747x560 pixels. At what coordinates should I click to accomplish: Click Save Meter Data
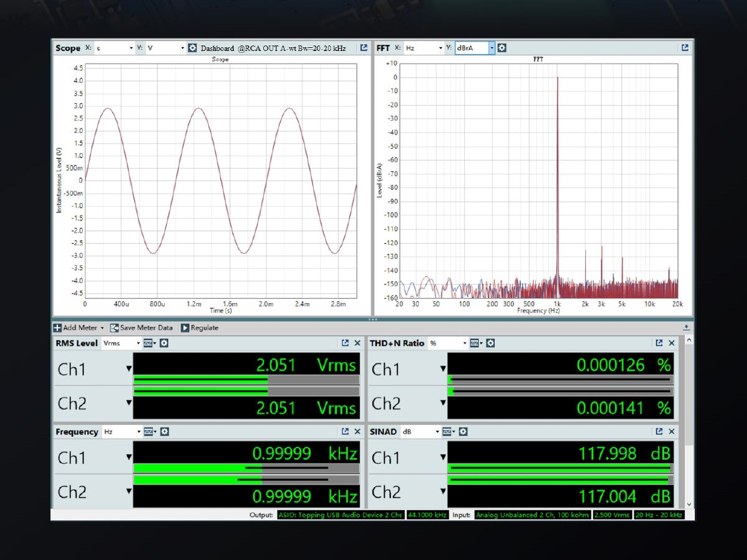click(141, 328)
